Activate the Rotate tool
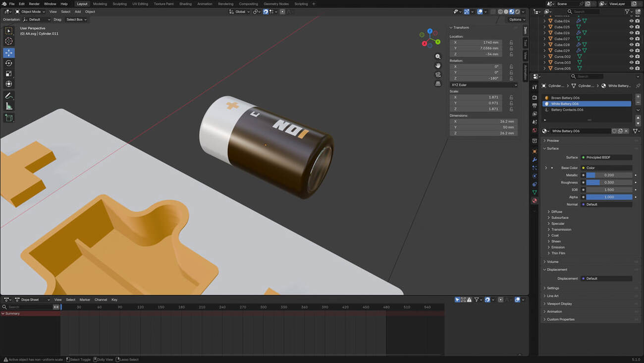This screenshot has height=363, width=644. (x=9, y=63)
